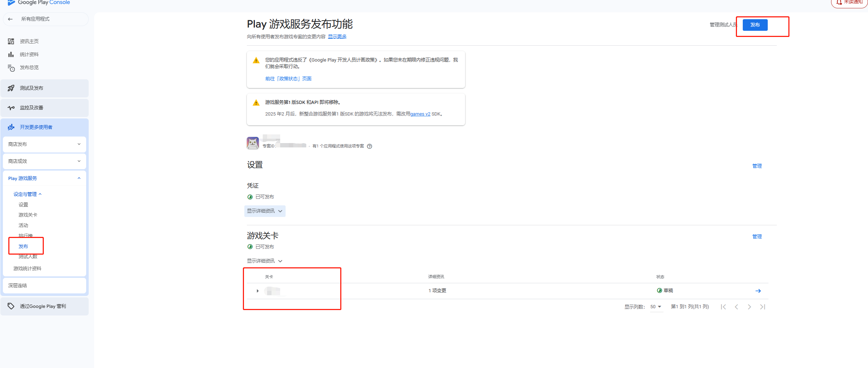This screenshot has height=368, width=868.
Task: Click the 未读通知 bell icon
Action: click(839, 2)
